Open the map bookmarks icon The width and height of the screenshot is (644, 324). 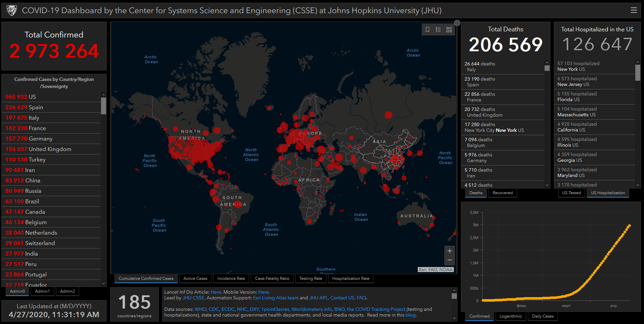(428, 30)
